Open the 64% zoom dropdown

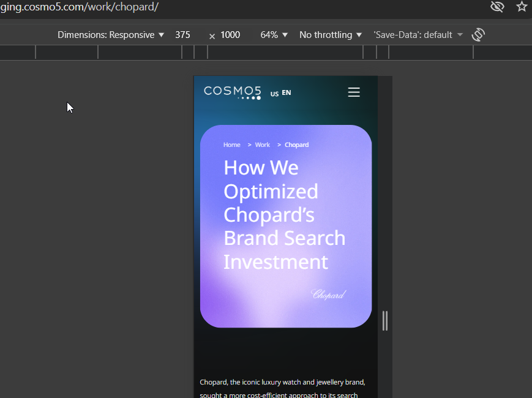(274, 35)
